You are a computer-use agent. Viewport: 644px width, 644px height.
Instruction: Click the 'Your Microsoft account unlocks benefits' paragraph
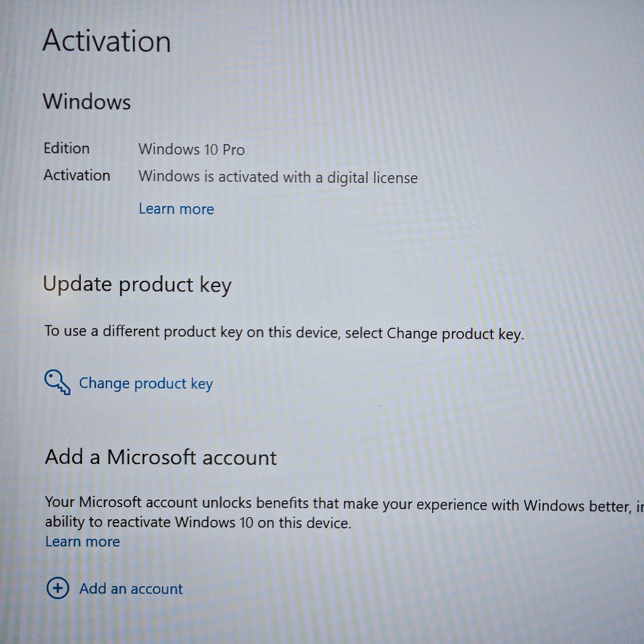point(344,513)
